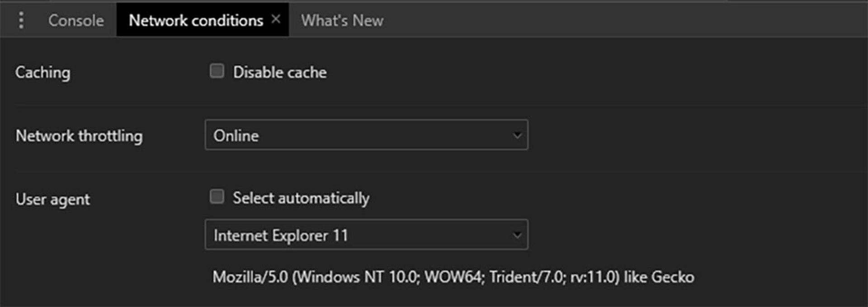Open the What's New tab

342,20
